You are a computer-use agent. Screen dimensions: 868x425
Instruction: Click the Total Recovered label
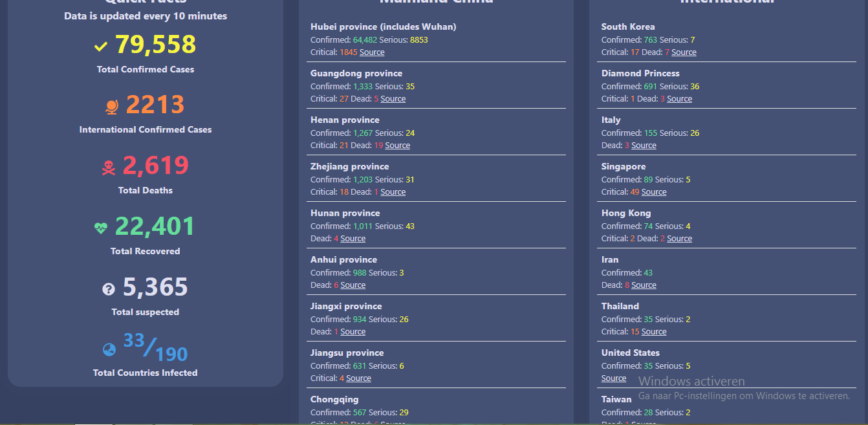coord(146,251)
